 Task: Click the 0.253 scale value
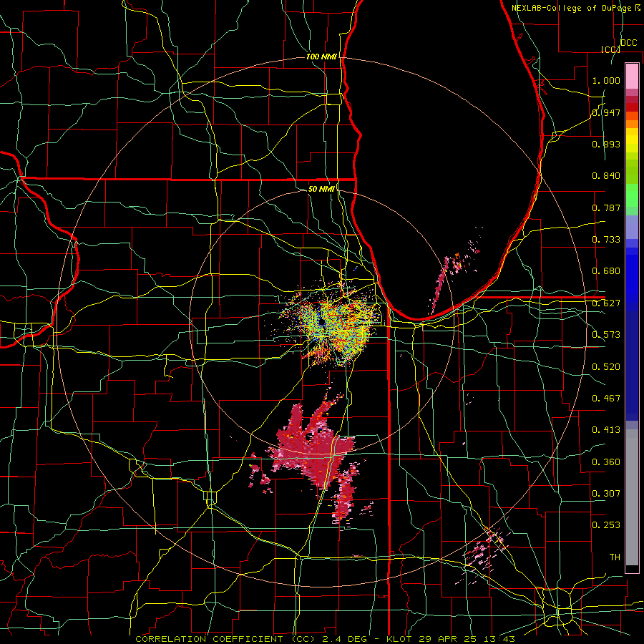tap(606, 525)
